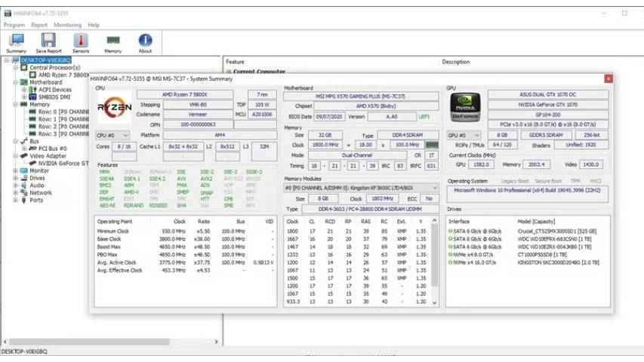Screen dimensions: 644x362
Task: Click the Audio speaker node icon
Action: [24, 186]
